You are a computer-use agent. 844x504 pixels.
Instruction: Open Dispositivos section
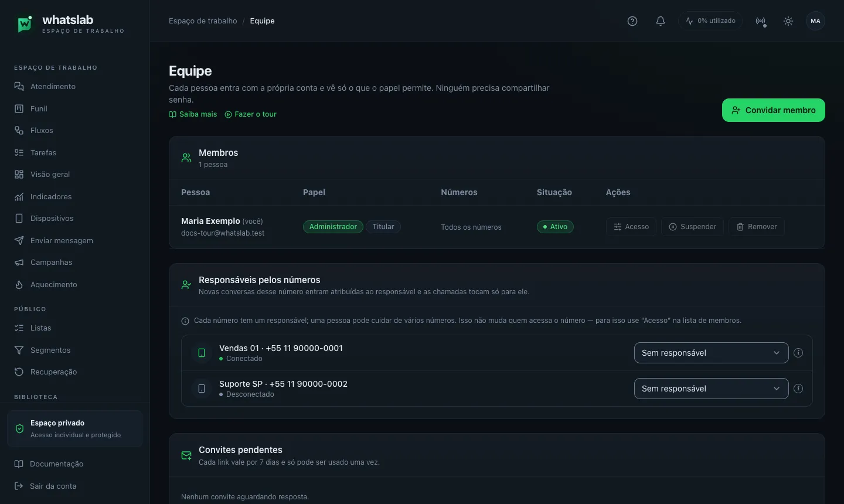click(x=52, y=219)
